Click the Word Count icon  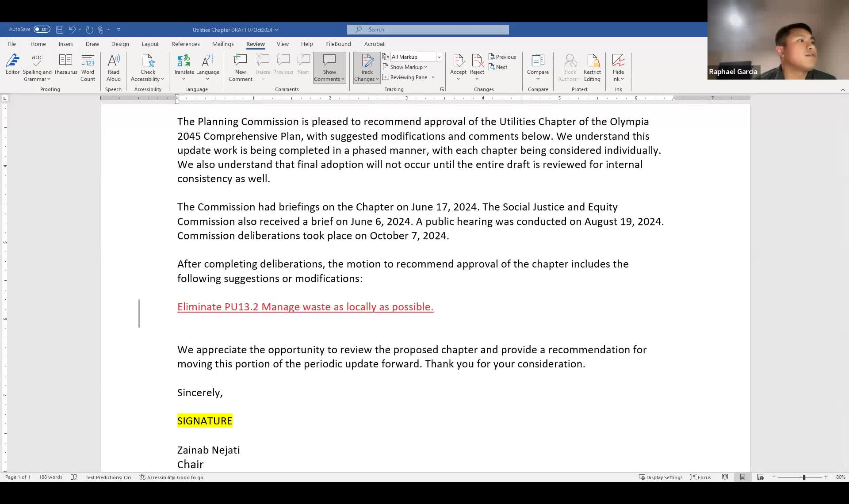coord(88,64)
